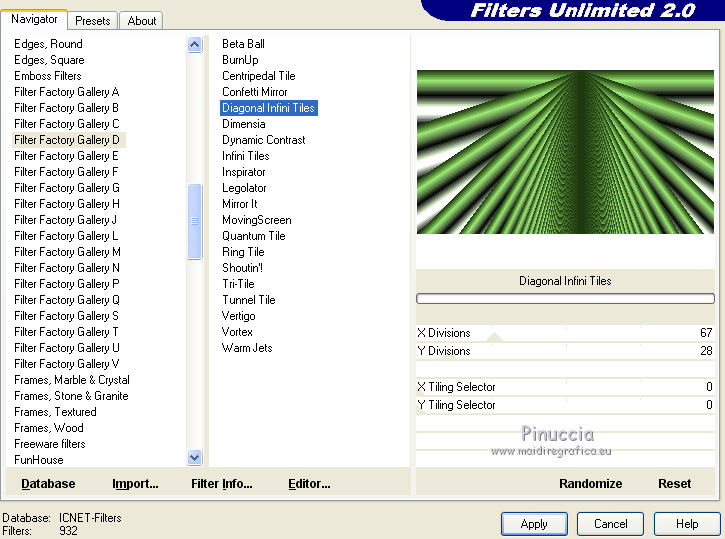725x539 pixels.
Task: Select the Dimensia filter
Action: (x=243, y=124)
